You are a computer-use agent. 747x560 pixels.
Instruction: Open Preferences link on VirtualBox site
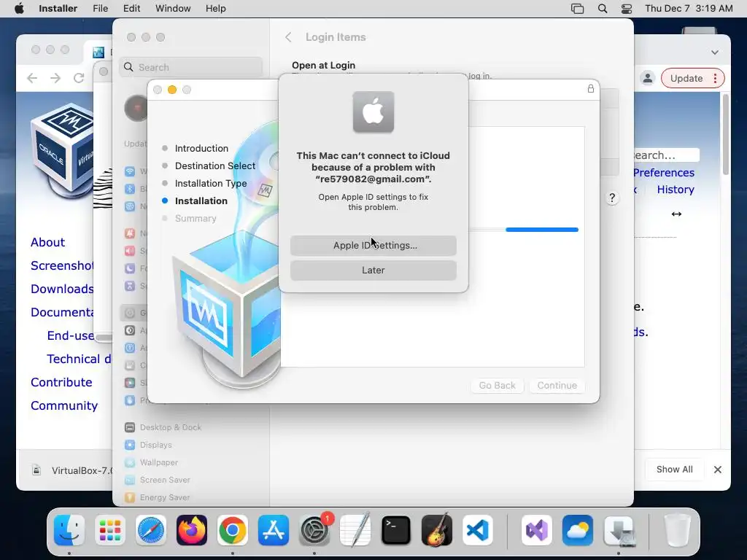[664, 173]
